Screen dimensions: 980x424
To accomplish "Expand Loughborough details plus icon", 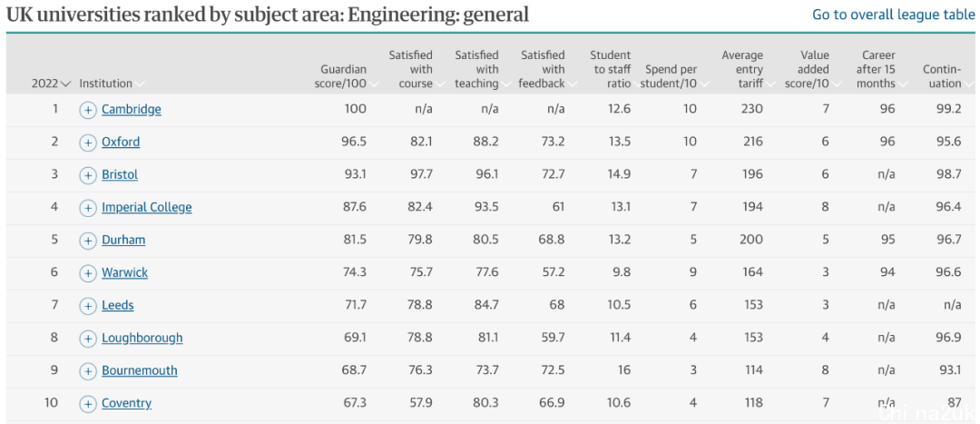I will click(88, 339).
